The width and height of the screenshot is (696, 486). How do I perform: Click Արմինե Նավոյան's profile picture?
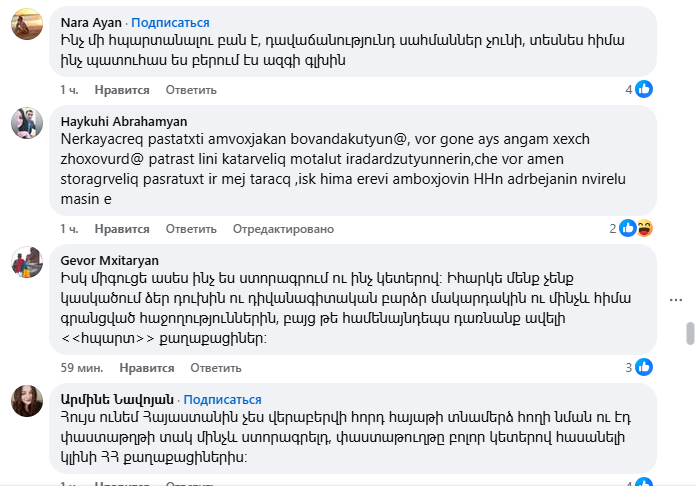pyautogui.click(x=25, y=401)
